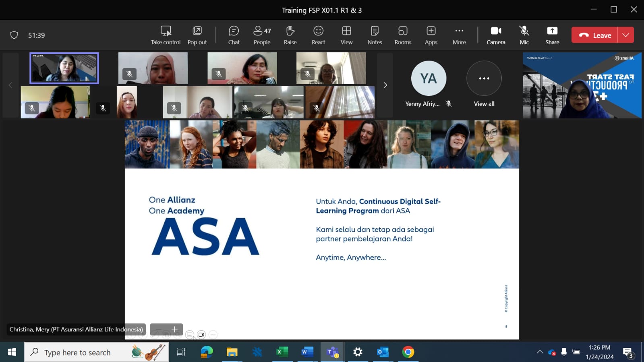Open Take control option
644x362 pixels.
[166, 35]
